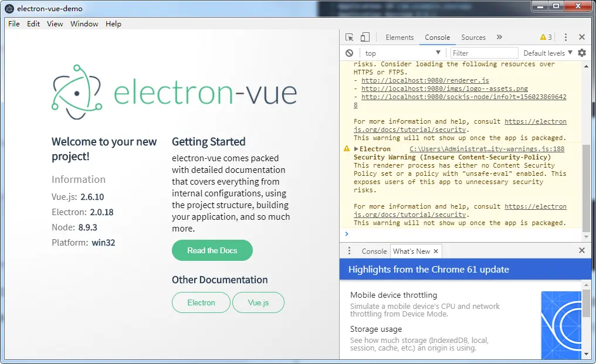Switch to the Sources tab

click(x=473, y=38)
